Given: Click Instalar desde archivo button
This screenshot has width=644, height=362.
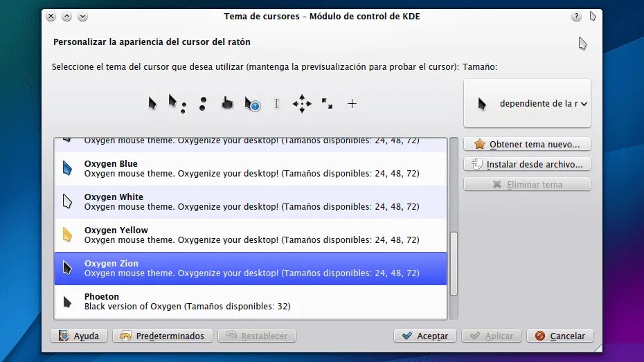Looking at the screenshot, I should point(528,164).
